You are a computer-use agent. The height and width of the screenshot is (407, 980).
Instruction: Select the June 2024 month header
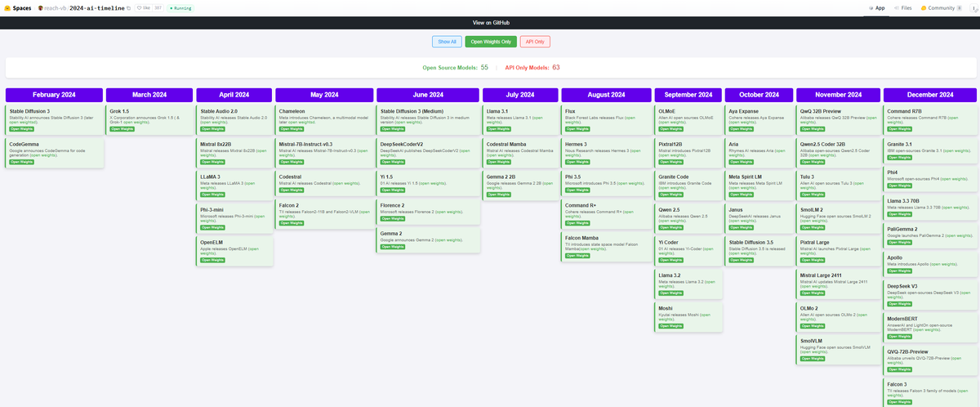428,95
